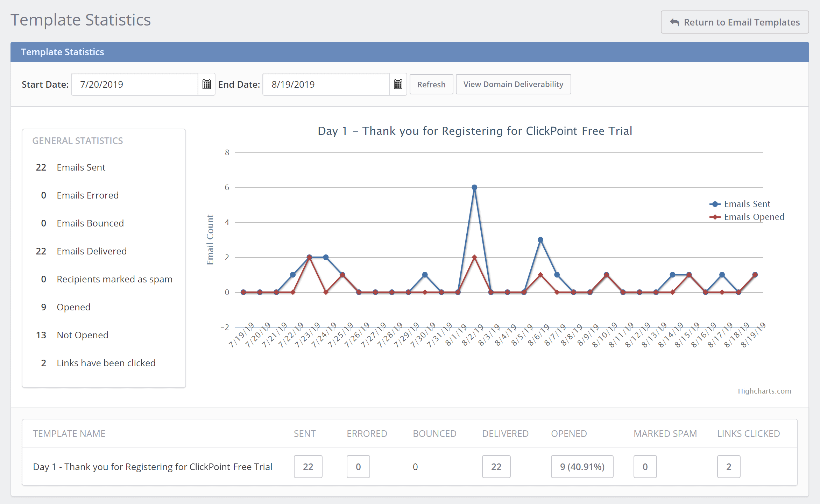Click the Emails Bounced statistic
Viewport: 820px width, 504px height.
pos(82,223)
